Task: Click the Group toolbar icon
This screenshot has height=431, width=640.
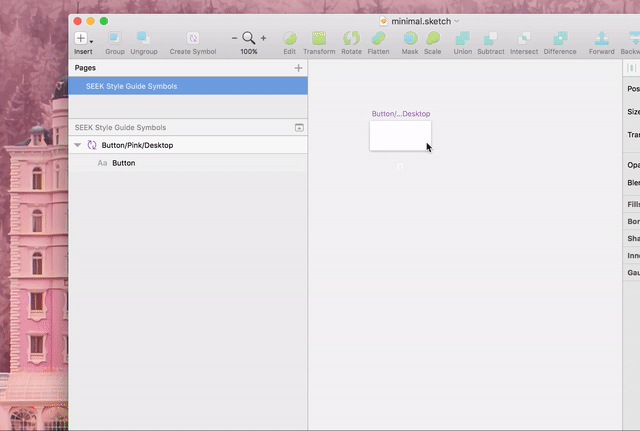Action: pyautogui.click(x=115, y=38)
